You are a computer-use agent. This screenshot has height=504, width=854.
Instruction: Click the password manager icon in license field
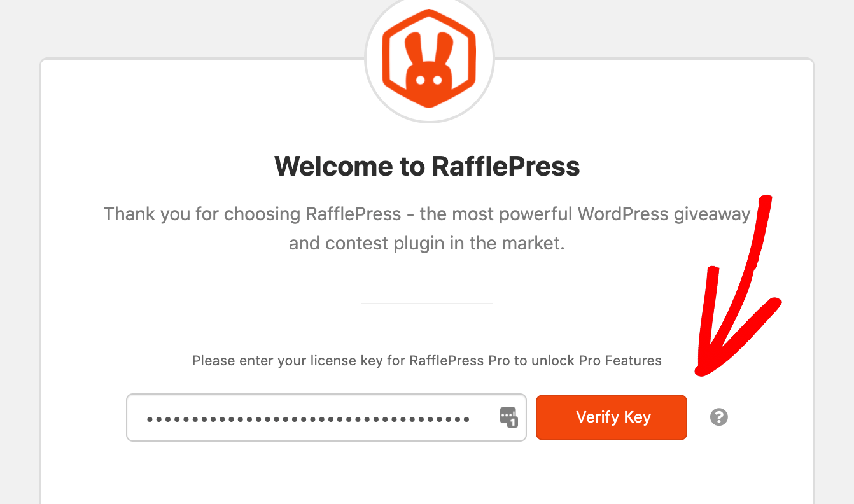509,417
